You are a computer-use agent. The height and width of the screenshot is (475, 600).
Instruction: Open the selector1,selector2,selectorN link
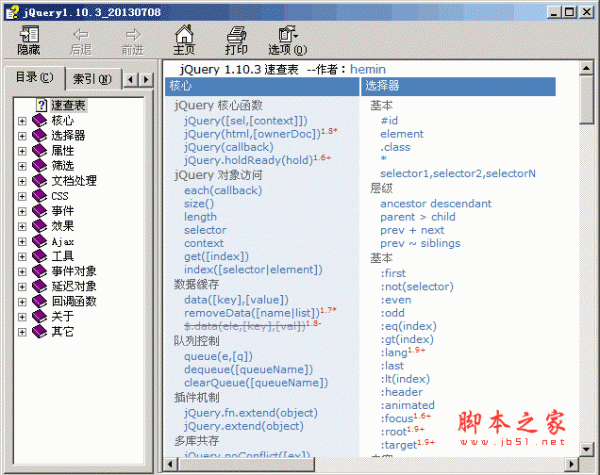(458, 174)
